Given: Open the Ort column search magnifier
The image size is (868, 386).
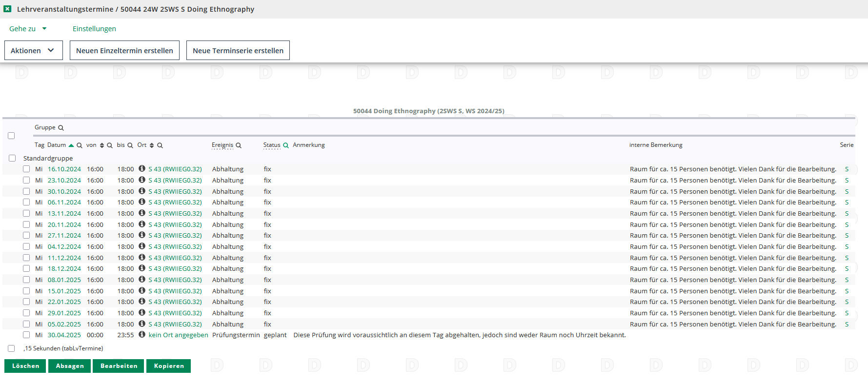Looking at the screenshot, I should coord(160,145).
